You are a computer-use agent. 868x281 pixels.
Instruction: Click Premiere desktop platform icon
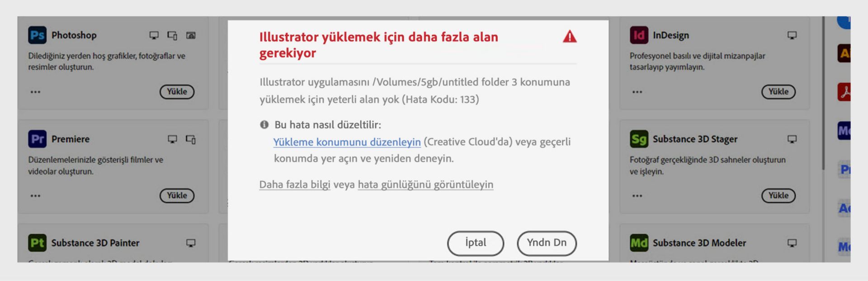click(172, 139)
